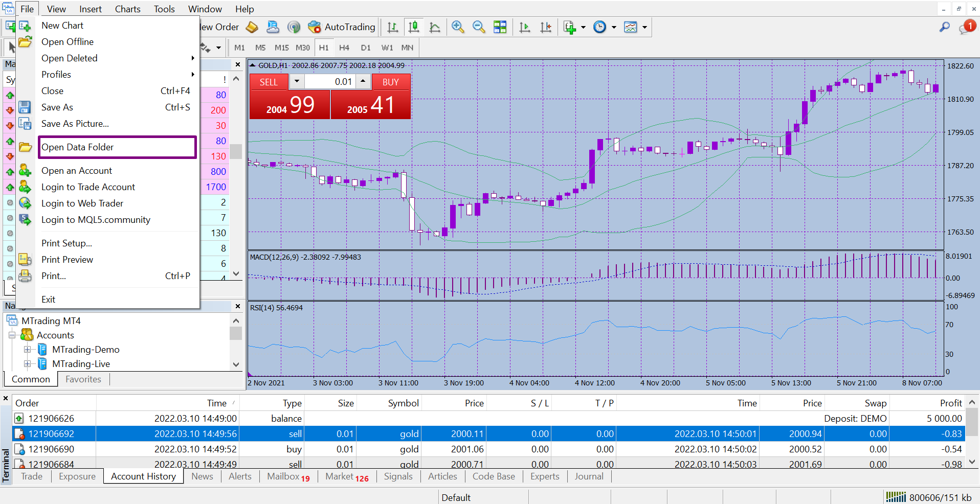
Task: Open the notification bubble showing 1
Action: [968, 27]
